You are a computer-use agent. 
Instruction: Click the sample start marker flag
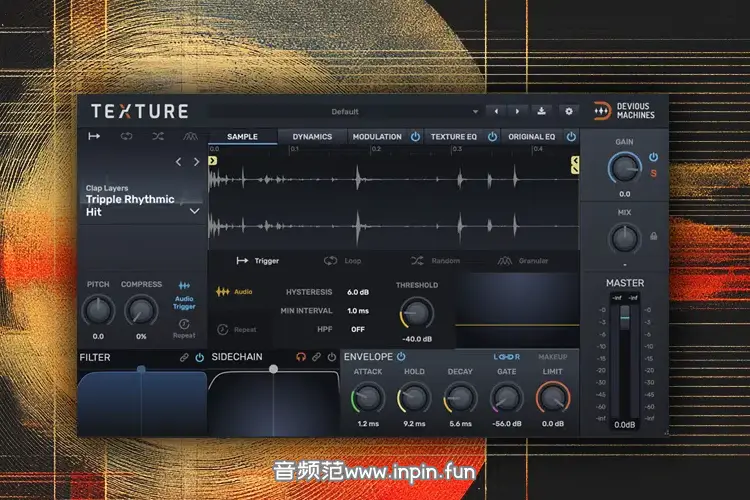click(x=213, y=161)
